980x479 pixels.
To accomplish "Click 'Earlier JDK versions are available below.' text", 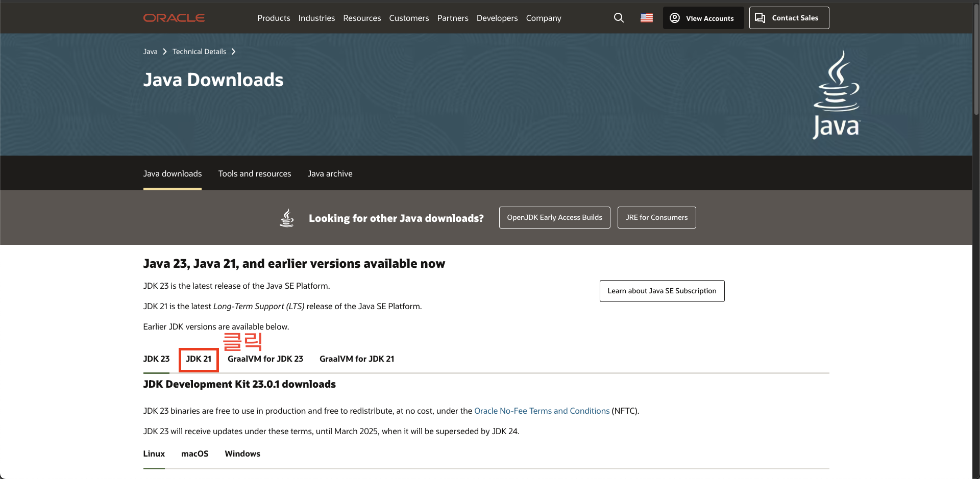I will (x=216, y=326).
